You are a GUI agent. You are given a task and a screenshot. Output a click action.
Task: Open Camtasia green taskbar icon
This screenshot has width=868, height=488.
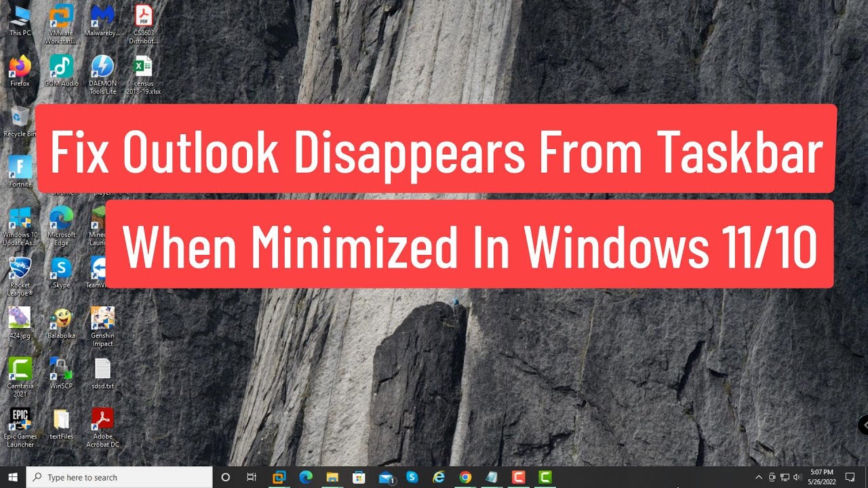point(545,477)
